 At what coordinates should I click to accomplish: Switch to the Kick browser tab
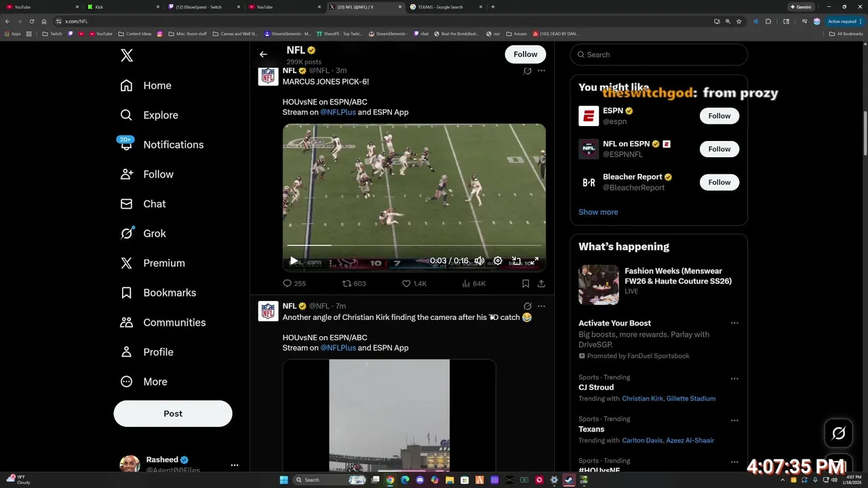(x=122, y=7)
